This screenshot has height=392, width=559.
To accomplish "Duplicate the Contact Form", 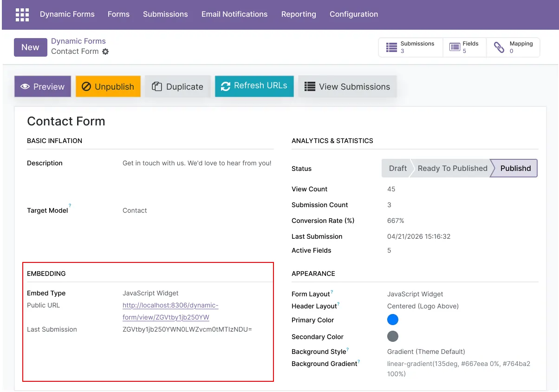I will pyautogui.click(x=178, y=86).
